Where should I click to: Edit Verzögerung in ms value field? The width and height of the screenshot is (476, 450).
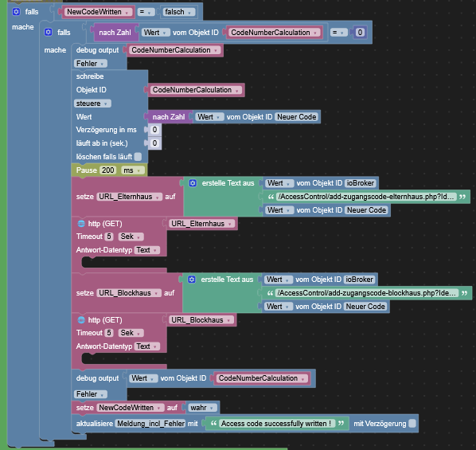155,130
